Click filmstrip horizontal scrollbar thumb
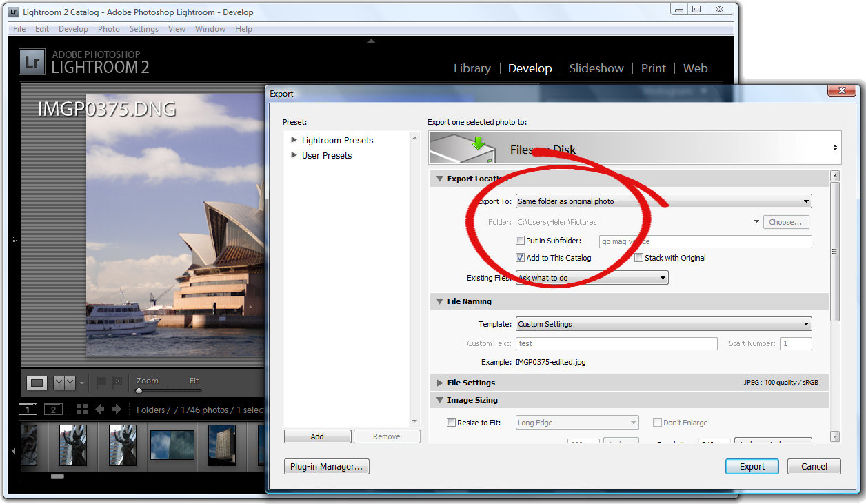Viewport: 866px width, 504px height. pos(57,476)
